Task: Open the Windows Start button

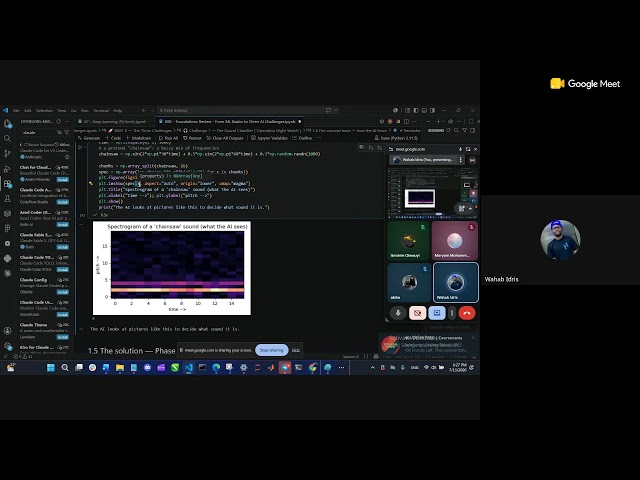Action: 51,368
